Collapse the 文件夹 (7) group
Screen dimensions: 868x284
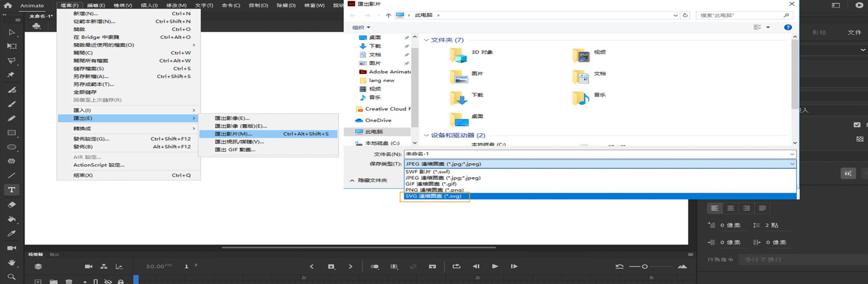[x=426, y=40]
